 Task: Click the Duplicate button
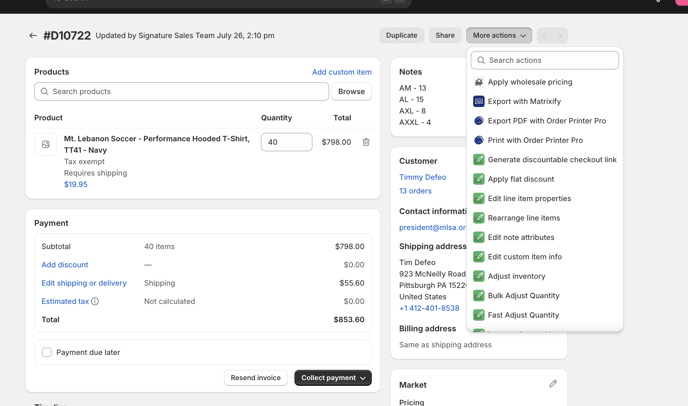coord(401,36)
